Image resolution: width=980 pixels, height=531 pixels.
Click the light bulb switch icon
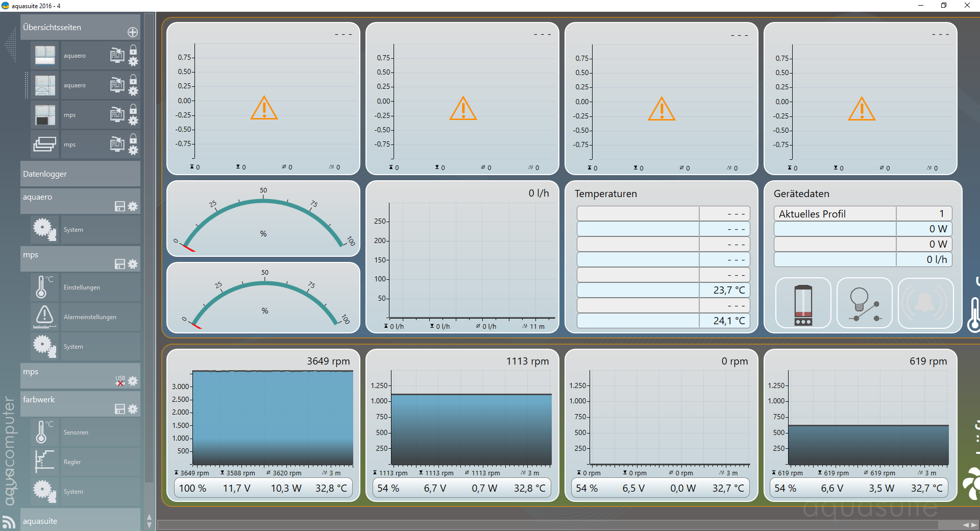click(x=864, y=304)
